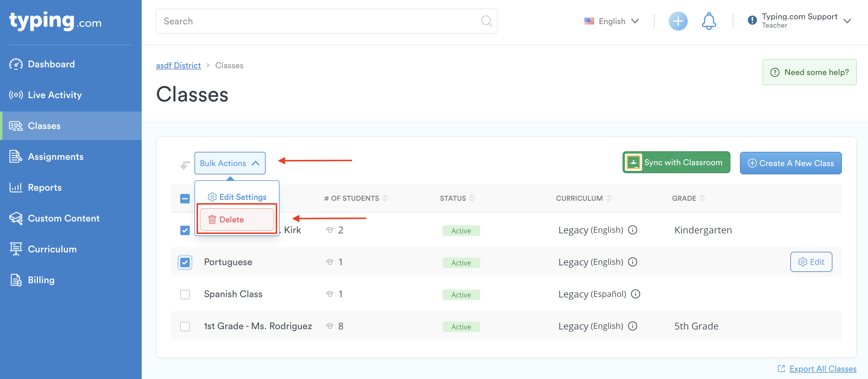Click the search magnifier icon
Image resolution: width=868 pixels, height=379 pixels.
pyautogui.click(x=486, y=21)
